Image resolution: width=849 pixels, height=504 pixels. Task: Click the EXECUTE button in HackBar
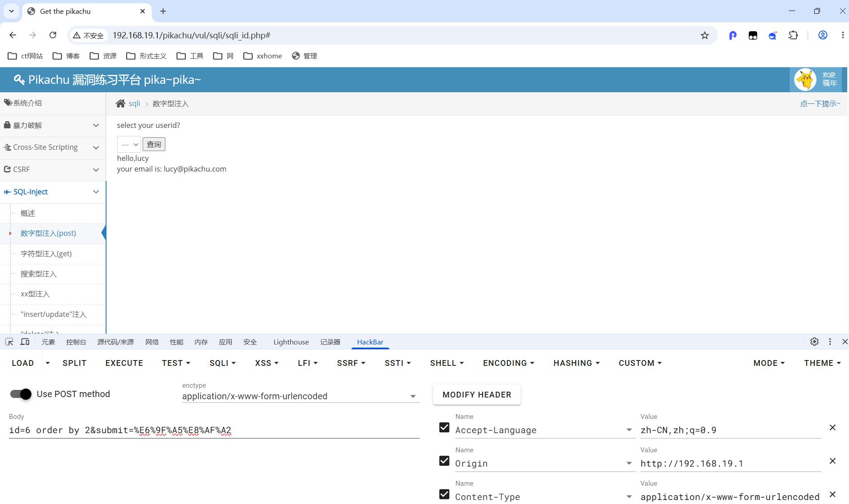124,363
